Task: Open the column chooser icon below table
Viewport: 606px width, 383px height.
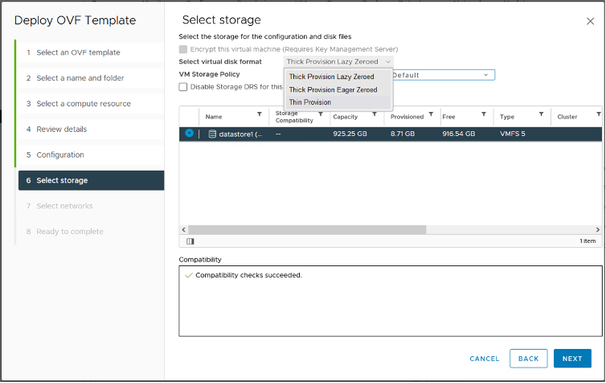Action: [190, 241]
